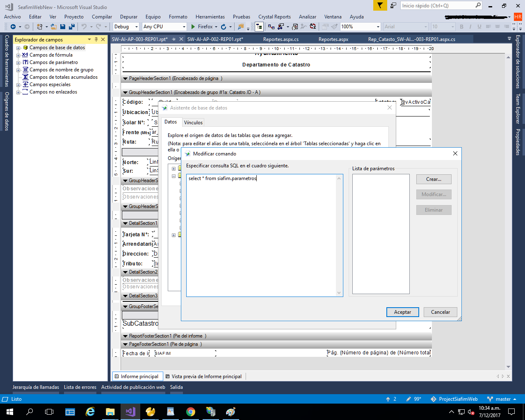Click the ProjectSiafimWeb repository status item
Screen dimensions: 525x420
454,399
